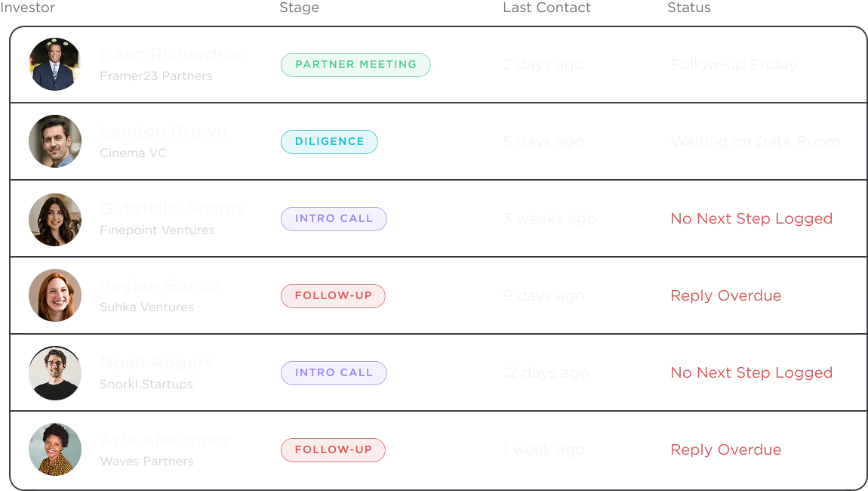Select Cinema VC investor profile photo
Image resolution: width=868 pixels, height=491 pixels.
[x=55, y=141]
